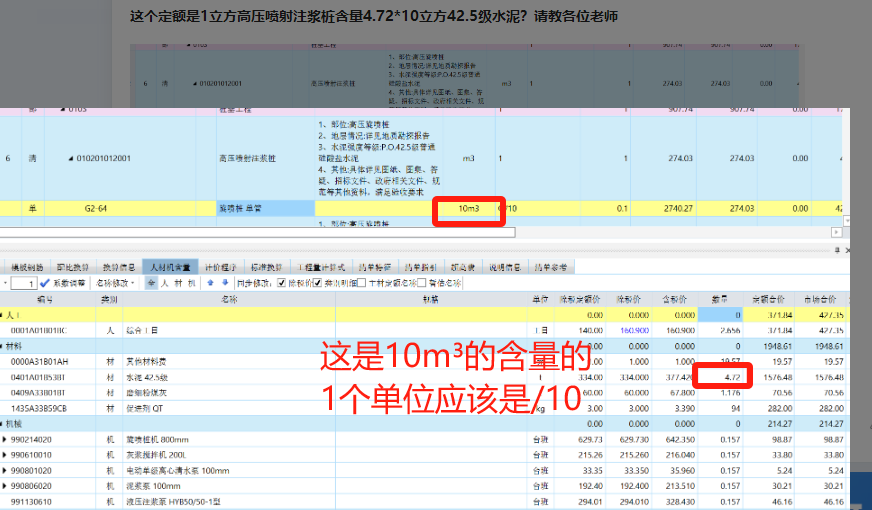Screen dimensions: 872x510
Task: Select the 综合工日 labor row name
Action: [142, 330]
